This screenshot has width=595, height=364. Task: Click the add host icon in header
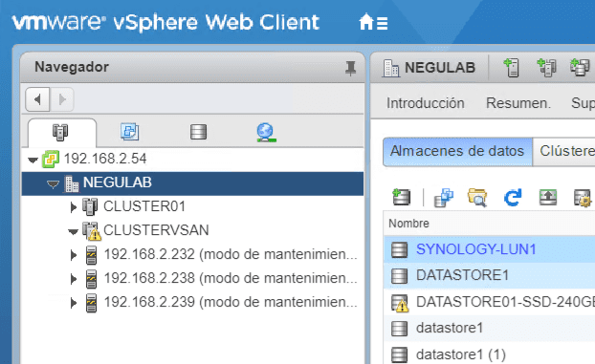(511, 68)
